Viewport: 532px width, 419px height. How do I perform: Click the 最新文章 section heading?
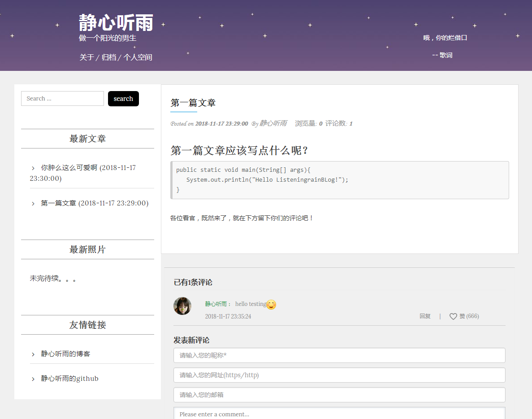pos(87,139)
